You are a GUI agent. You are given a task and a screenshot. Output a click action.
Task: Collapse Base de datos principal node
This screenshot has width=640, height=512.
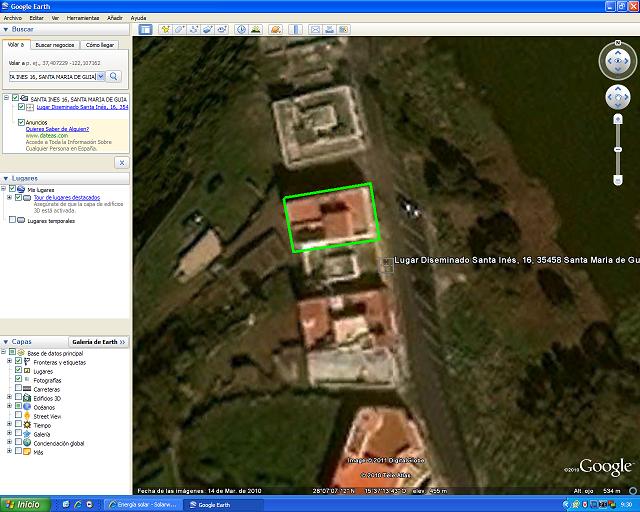[x=4, y=352]
